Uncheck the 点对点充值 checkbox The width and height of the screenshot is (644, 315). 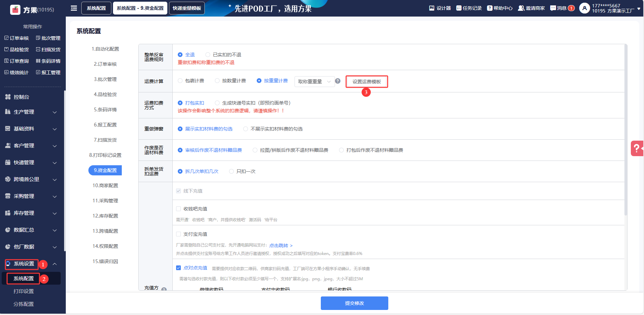click(x=178, y=268)
